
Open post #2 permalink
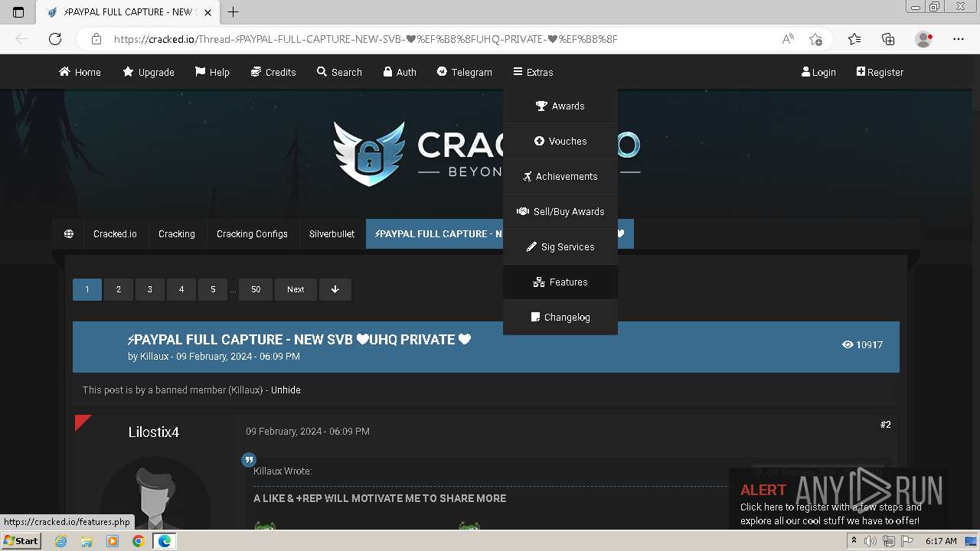[x=886, y=425]
